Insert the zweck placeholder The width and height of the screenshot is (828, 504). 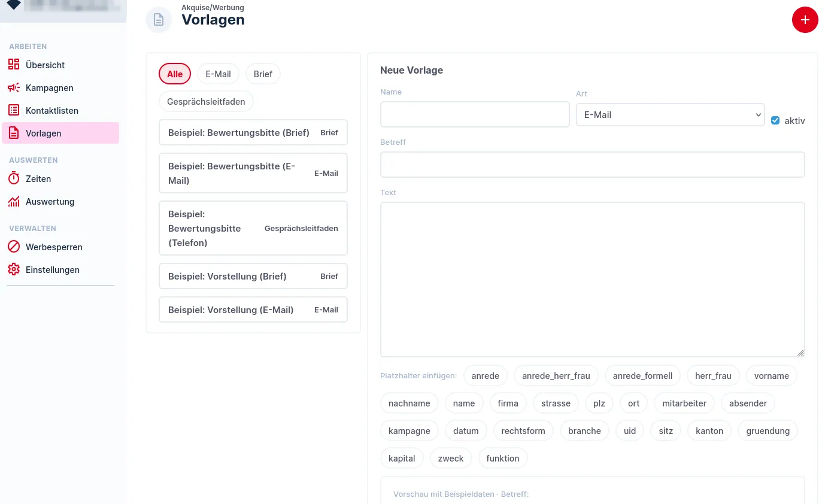(x=451, y=458)
